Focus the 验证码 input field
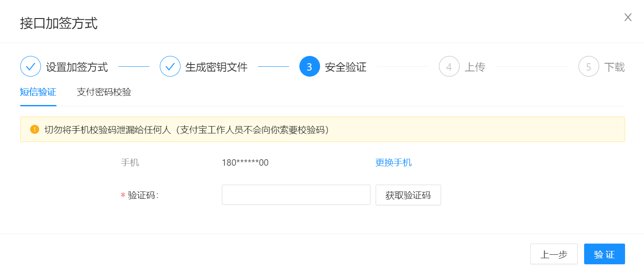This screenshot has width=644, height=275. coord(296,195)
